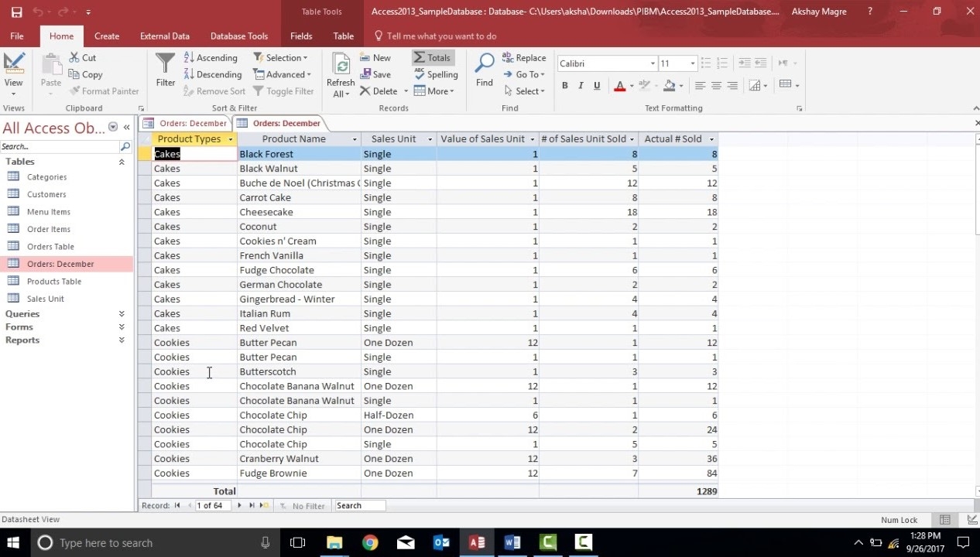This screenshot has height=557, width=980.
Task: Toggle bold text formatting
Action: pos(565,86)
